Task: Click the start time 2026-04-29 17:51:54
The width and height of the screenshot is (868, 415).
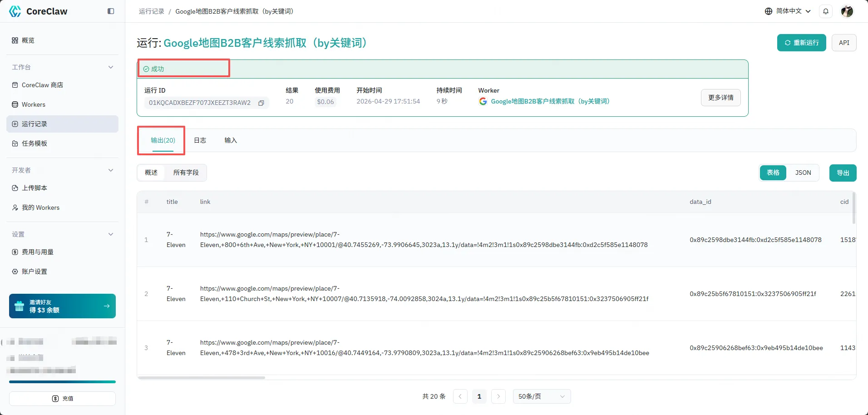Action: pyautogui.click(x=388, y=101)
